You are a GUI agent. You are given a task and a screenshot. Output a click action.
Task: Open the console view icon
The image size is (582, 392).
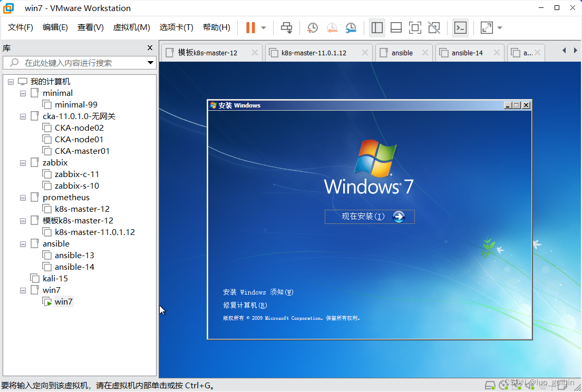pyautogui.click(x=460, y=27)
